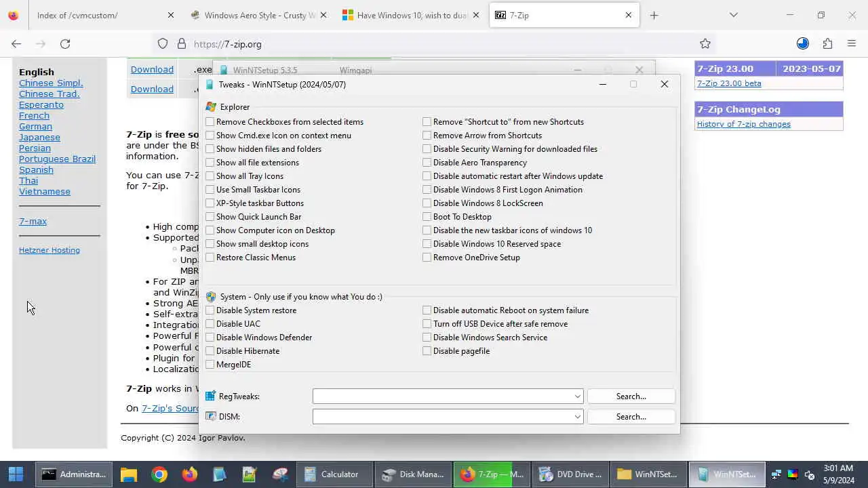The width and height of the screenshot is (868, 488).
Task: Click the notepad app icon in taskbar
Action: [249, 474]
